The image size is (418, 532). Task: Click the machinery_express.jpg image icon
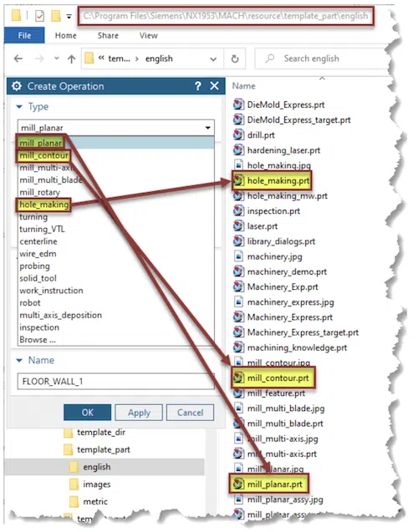pos(238,301)
